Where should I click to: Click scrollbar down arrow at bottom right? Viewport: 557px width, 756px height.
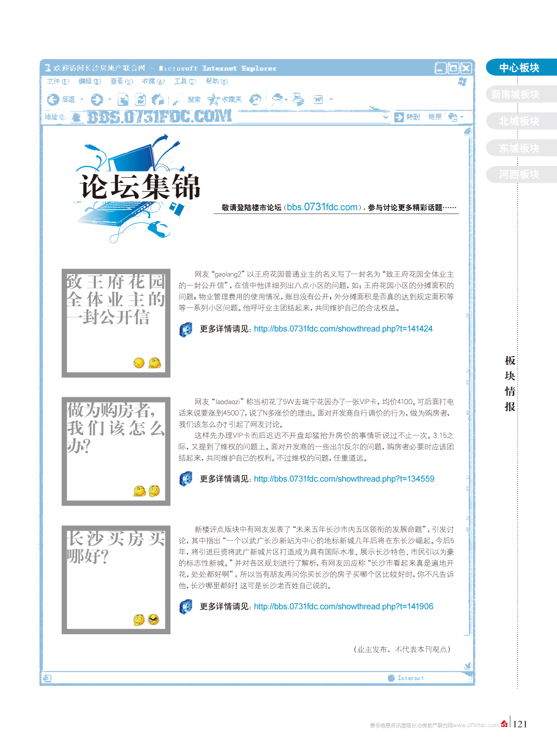tap(467, 666)
